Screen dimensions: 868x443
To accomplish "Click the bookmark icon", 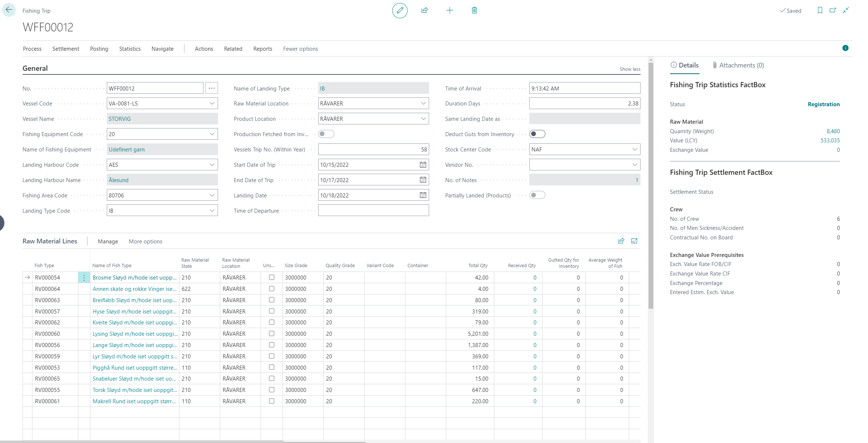I will [820, 11].
